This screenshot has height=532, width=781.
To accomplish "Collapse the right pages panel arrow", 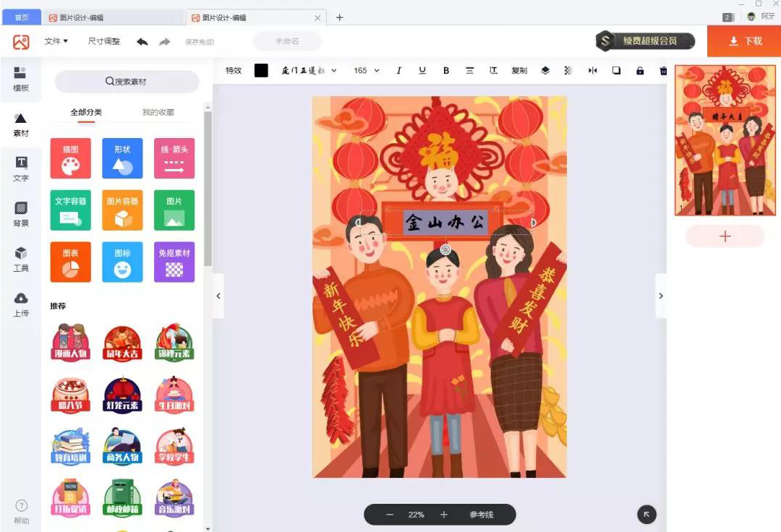I will pos(661,296).
